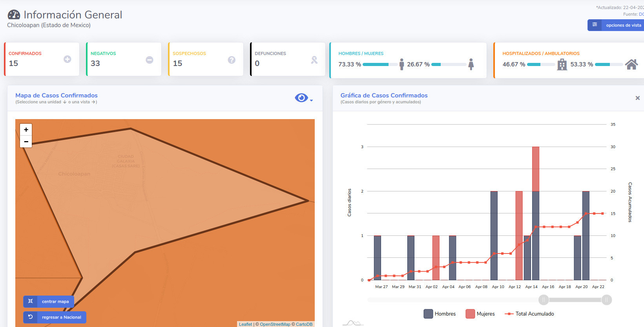Click the center arrows icon on centrar mapa

coord(30,301)
